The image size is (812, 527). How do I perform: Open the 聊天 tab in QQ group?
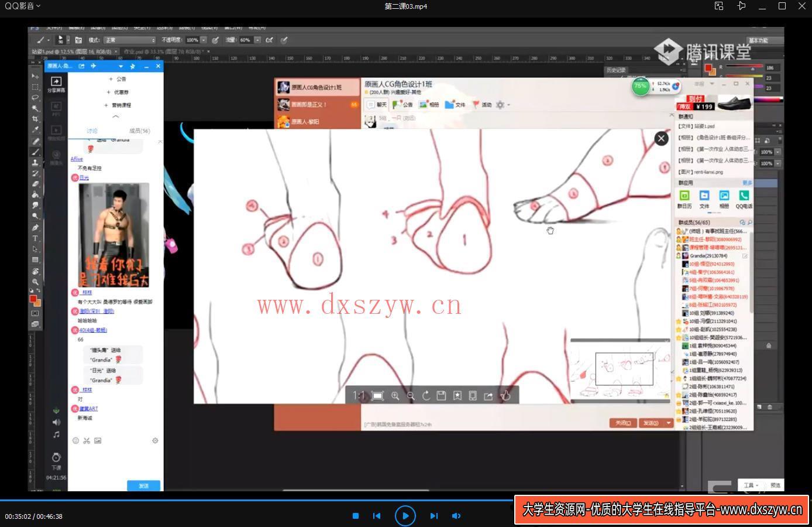[x=377, y=105]
